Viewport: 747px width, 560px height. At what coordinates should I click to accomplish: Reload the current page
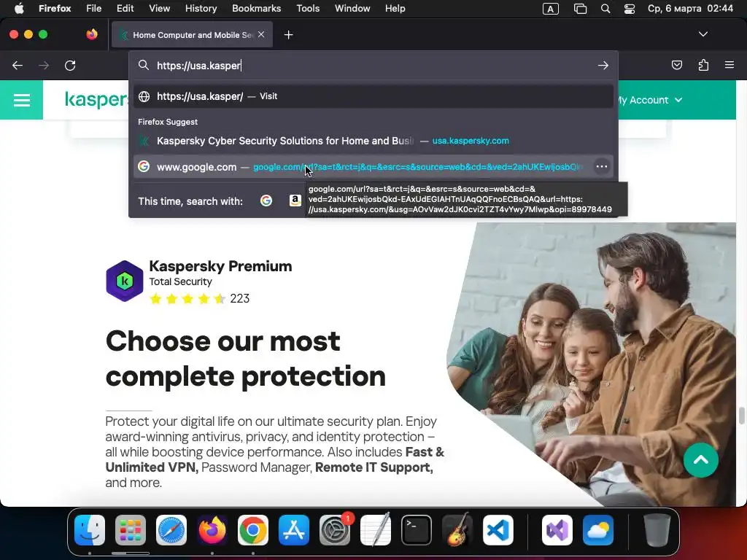coord(70,65)
